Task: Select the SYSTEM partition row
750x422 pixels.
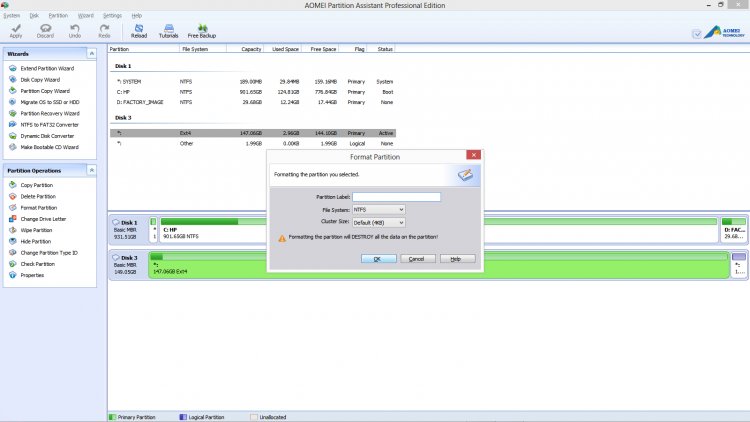Action: [x=253, y=82]
